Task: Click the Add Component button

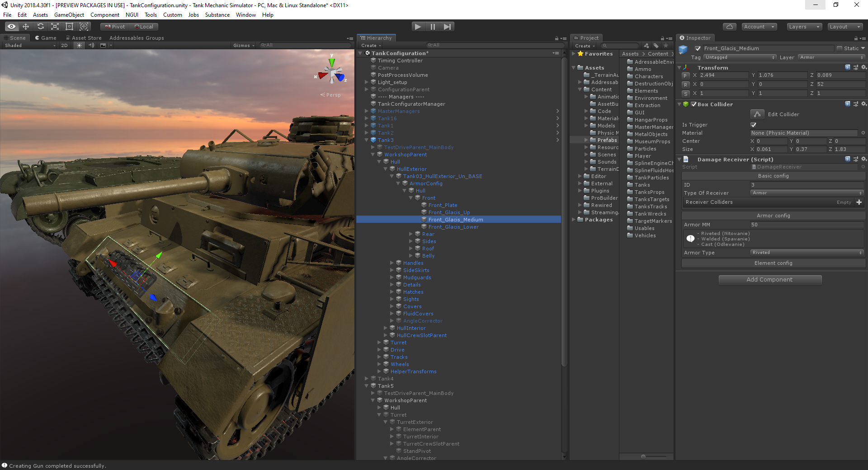Action: click(x=769, y=280)
